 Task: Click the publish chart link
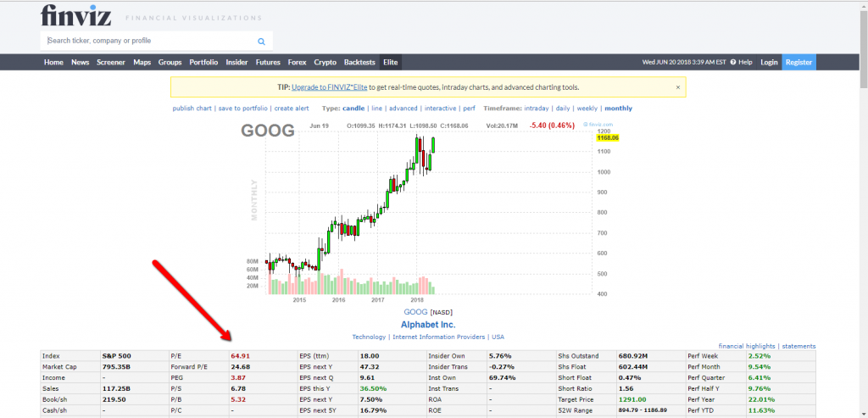(192, 109)
